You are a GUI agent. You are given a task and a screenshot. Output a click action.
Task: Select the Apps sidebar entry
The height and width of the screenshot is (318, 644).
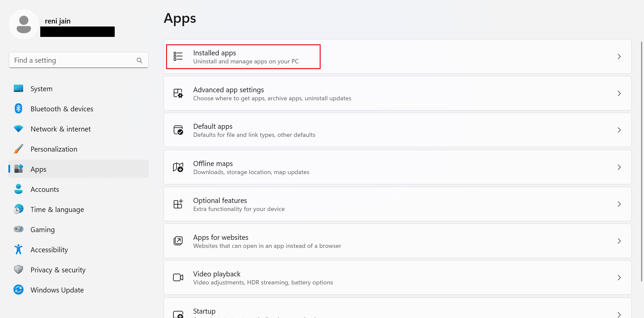[x=79, y=169]
